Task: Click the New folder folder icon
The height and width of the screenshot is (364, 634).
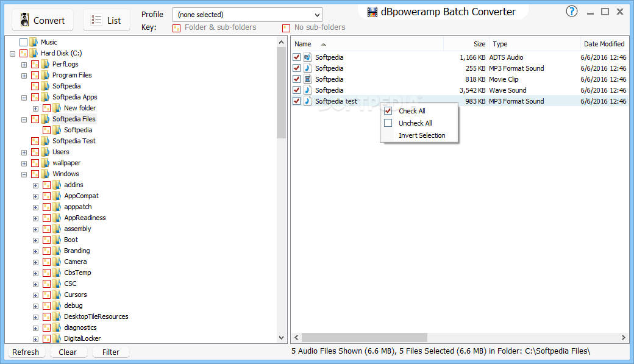Action: 57,107
